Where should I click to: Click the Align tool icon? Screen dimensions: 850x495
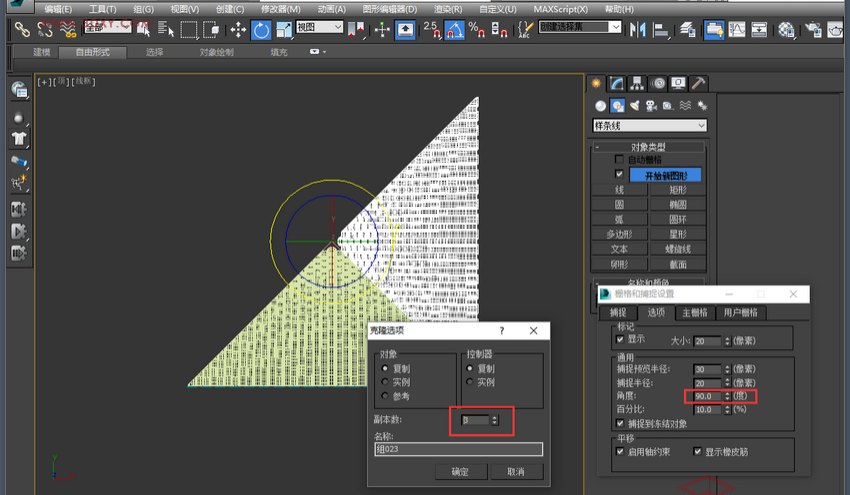[661, 29]
